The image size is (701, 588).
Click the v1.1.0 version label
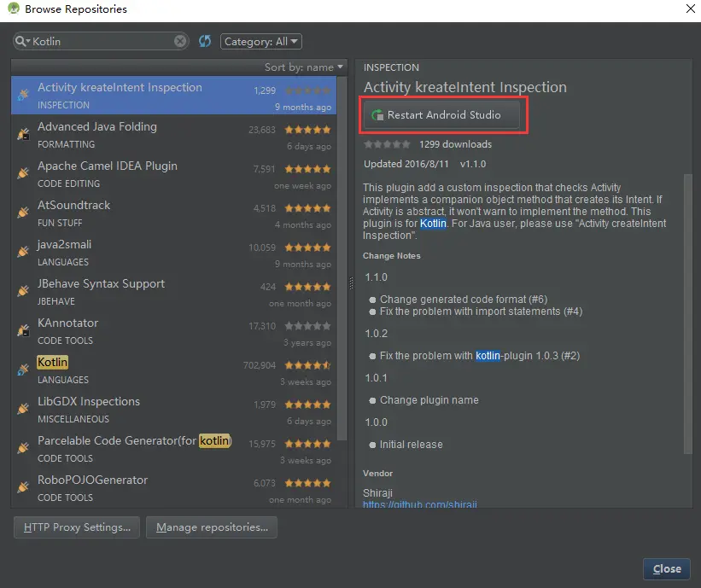(473, 164)
